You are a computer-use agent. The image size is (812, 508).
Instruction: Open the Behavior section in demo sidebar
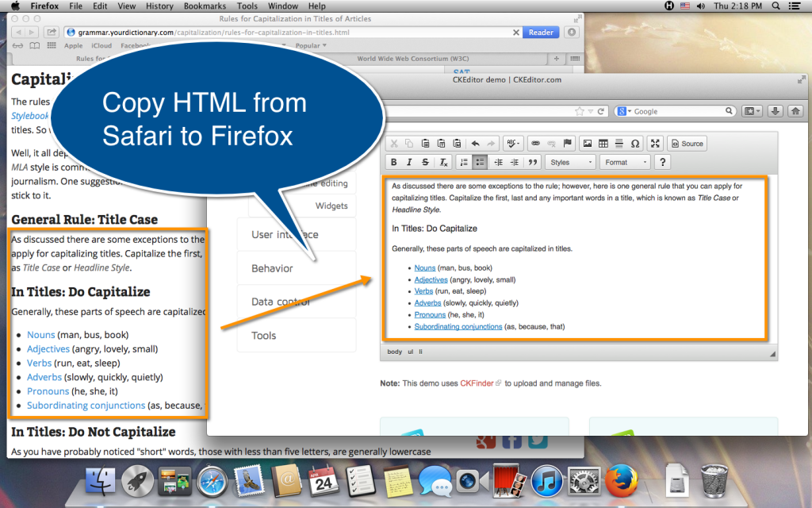coord(297,268)
